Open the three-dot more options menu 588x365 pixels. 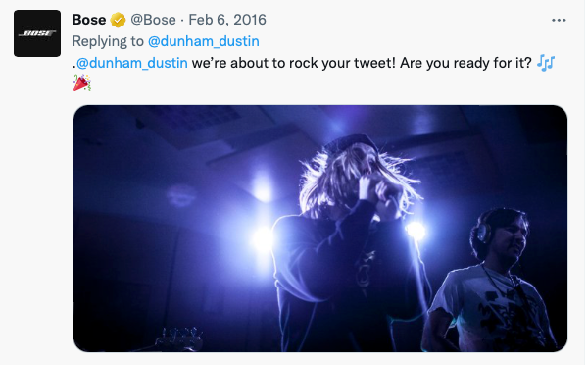point(559,20)
